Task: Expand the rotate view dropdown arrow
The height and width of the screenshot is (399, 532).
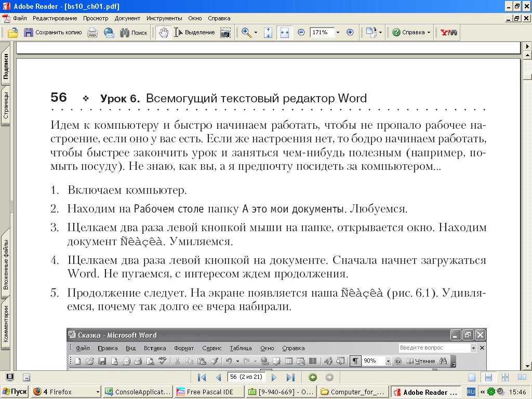Action: click(380, 33)
